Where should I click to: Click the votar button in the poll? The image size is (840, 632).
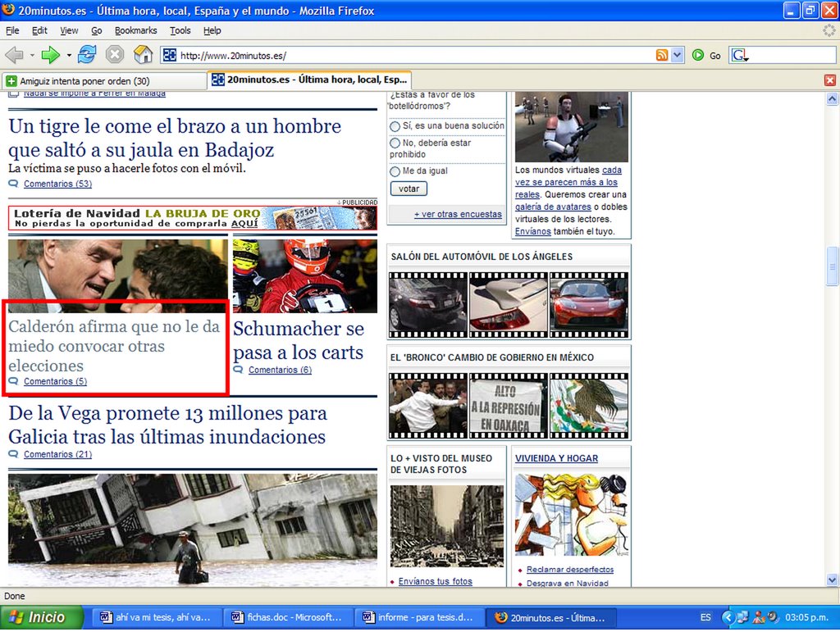[409, 189]
